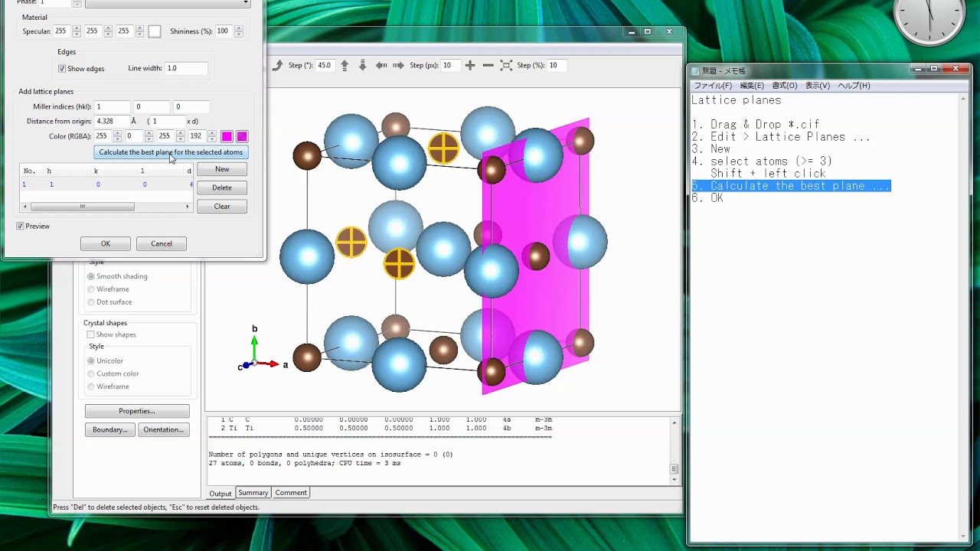Viewport: 980px width, 551px height.
Task: Adjust the third Specular value spinner
Action: pyautogui.click(x=139, y=31)
